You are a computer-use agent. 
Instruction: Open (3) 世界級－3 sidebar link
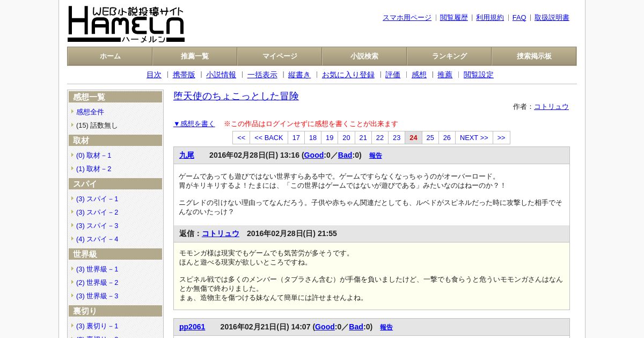pos(97,296)
